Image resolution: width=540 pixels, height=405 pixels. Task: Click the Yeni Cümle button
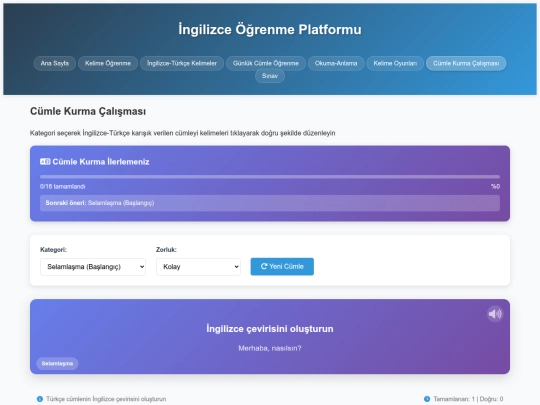(282, 267)
